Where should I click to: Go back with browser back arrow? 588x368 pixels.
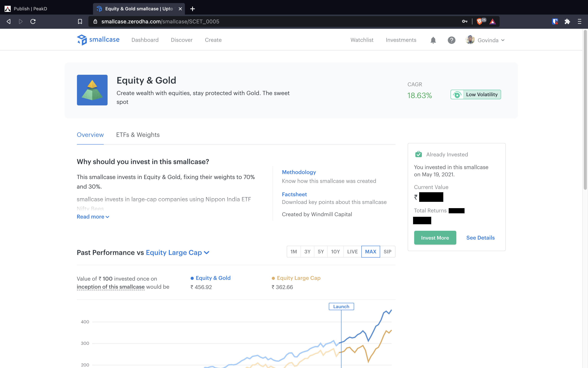(x=8, y=21)
